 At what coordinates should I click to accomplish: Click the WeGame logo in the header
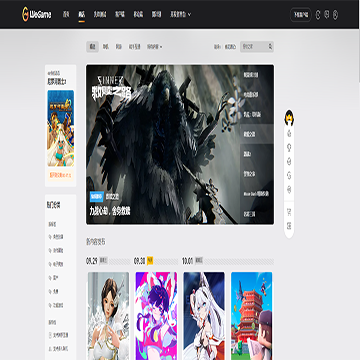click(37, 14)
